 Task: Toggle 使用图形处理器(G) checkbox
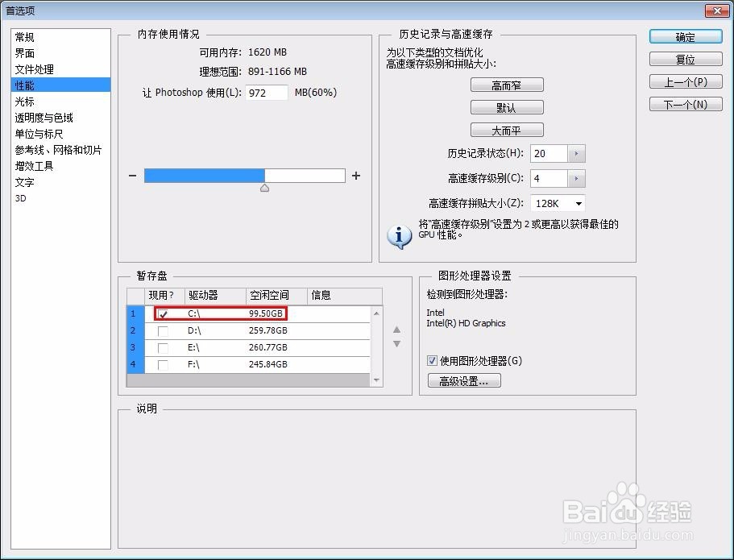[x=432, y=360]
